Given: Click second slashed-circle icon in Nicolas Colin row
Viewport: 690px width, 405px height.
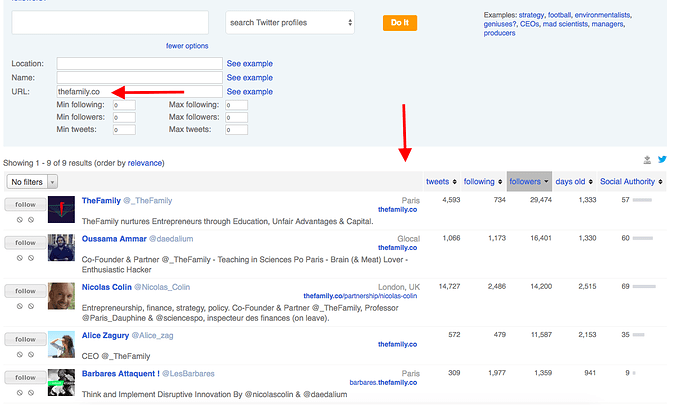Looking at the screenshot, I should (x=31, y=306).
